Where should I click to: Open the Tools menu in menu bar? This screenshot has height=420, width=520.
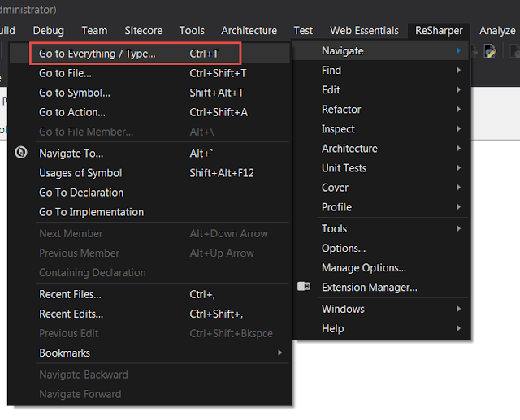[192, 31]
